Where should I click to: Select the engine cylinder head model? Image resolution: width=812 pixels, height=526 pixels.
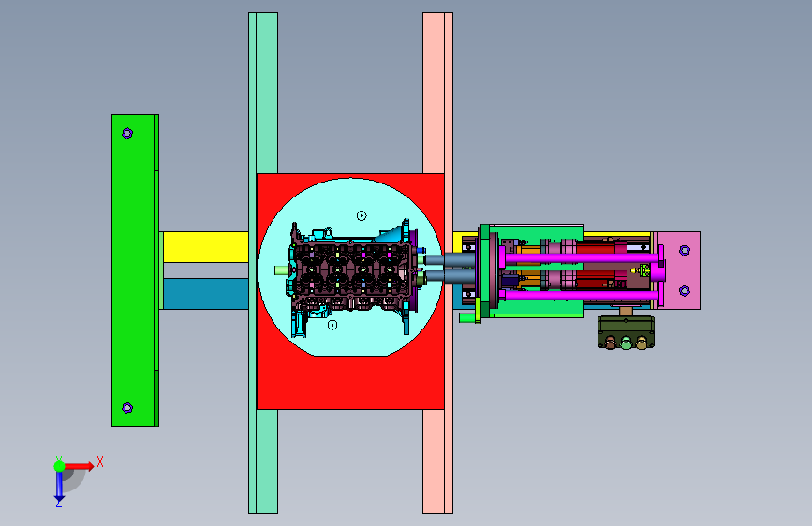coord(353,278)
